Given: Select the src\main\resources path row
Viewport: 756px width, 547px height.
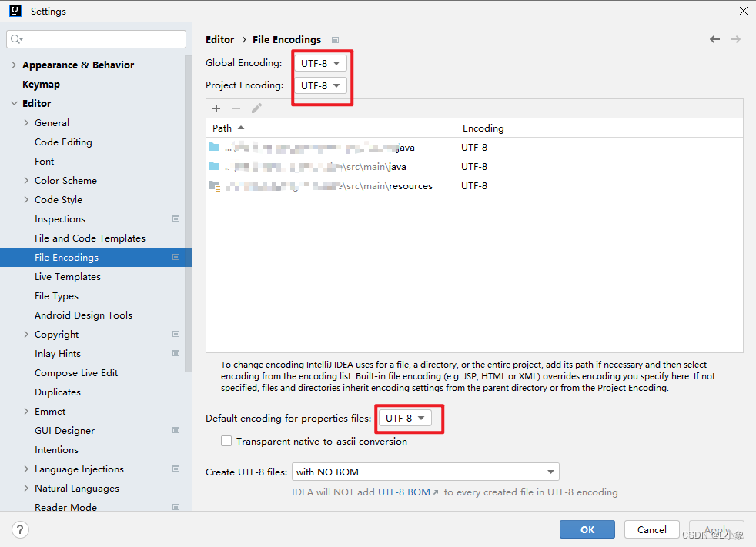Looking at the screenshot, I should [474, 185].
